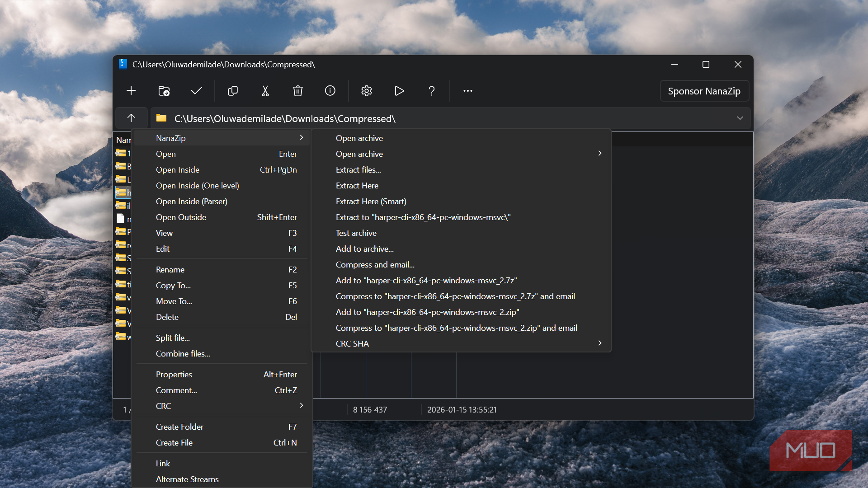Click the Extract folder toolbar icon
This screenshot has height=488, width=868.
pyautogui.click(x=164, y=91)
